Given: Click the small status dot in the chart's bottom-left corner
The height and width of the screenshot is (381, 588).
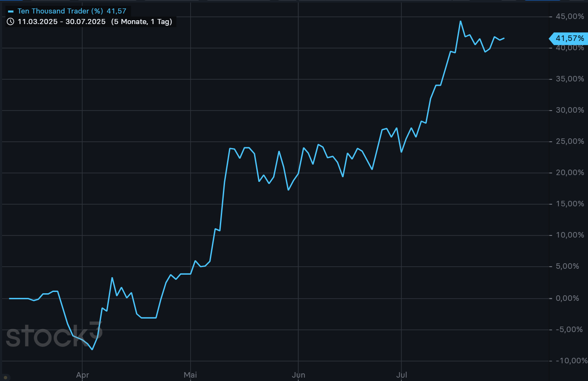Looking at the screenshot, I should 6,377.
